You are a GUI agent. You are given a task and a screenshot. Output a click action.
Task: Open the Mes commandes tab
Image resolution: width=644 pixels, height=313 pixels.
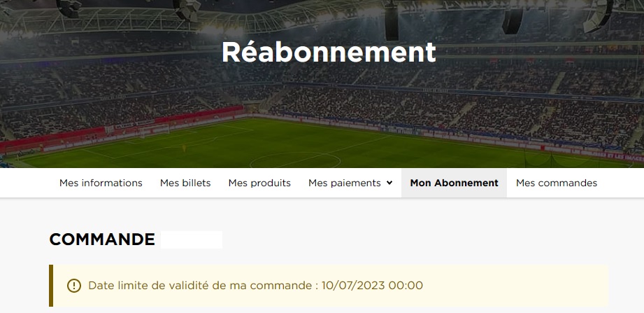tap(557, 183)
